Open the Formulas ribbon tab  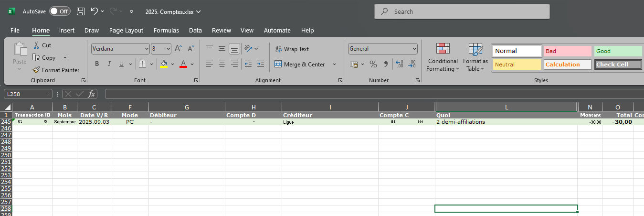[x=166, y=30]
